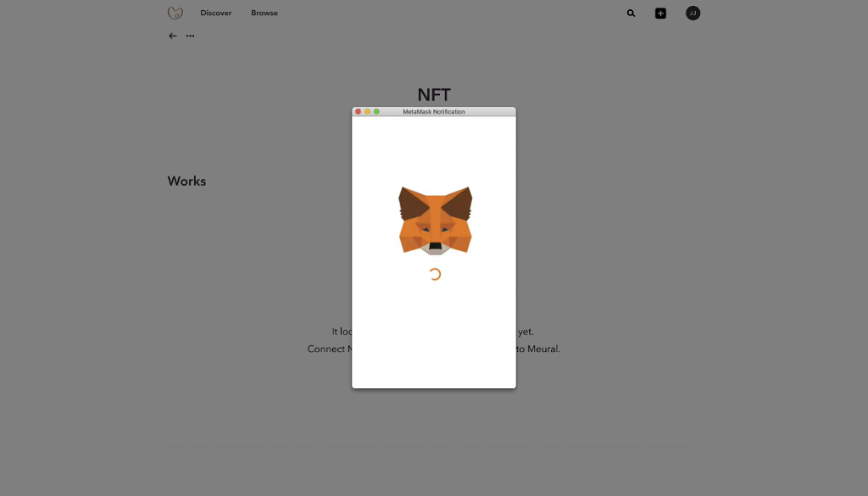Open the Discover menu item
This screenshot has height=496, width=868.
click(x=215, y=14)
